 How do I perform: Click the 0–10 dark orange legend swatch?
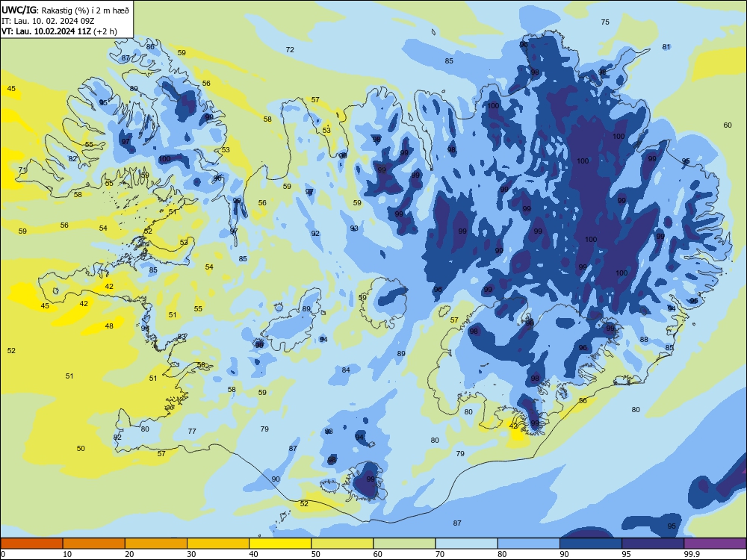point(31,544)
